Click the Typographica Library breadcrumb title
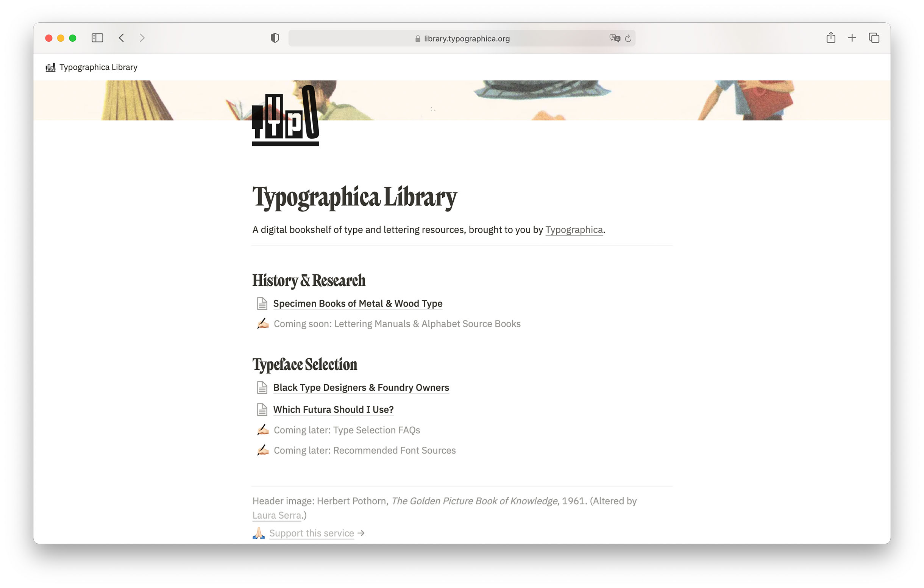This screenshot has width=924, height=588. pos(98,67)
